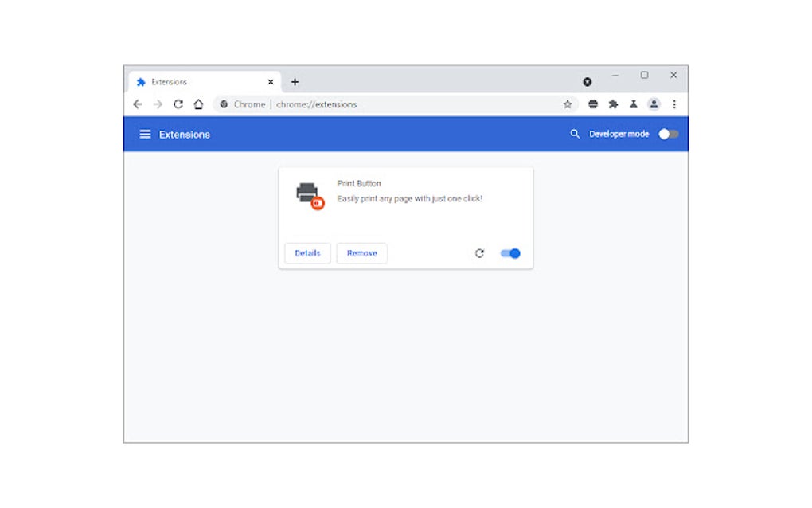Open the Chrome three-dot menu
812x508 pixels.
[x=674, y=104]
